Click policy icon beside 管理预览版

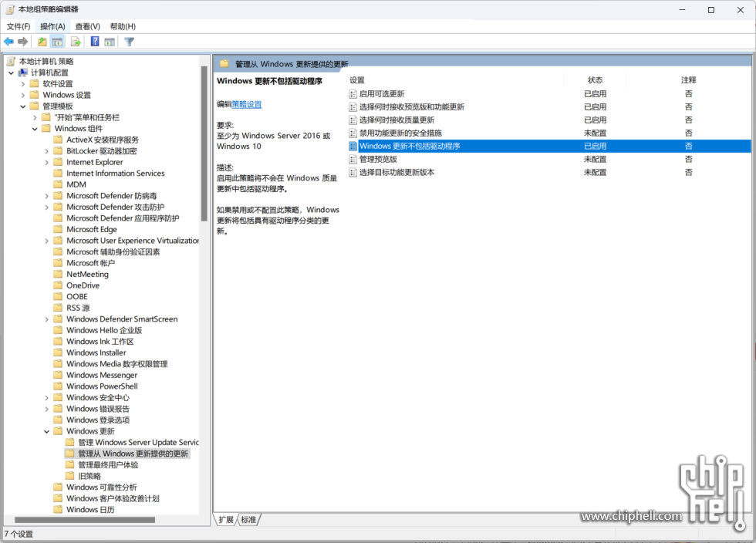[353, 159]
